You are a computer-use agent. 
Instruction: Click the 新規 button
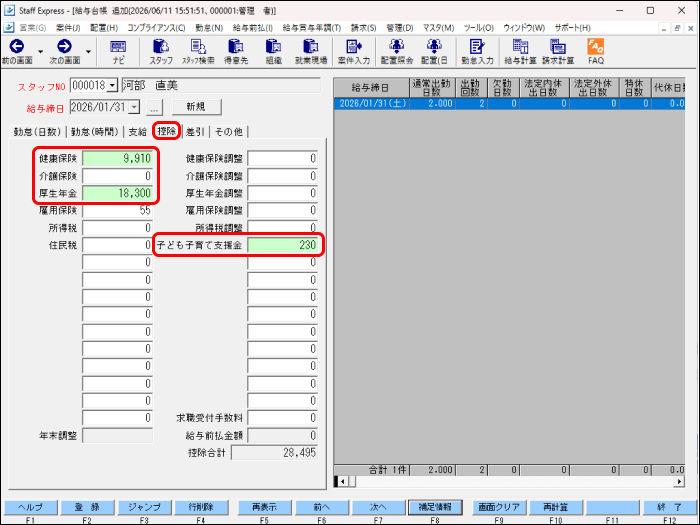(x=196, y=107)
